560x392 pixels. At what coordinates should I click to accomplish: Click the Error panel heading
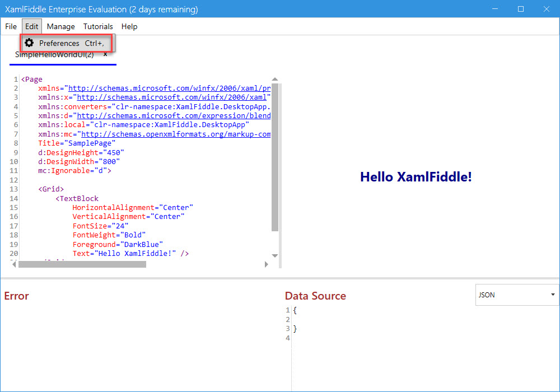(16, 296)
